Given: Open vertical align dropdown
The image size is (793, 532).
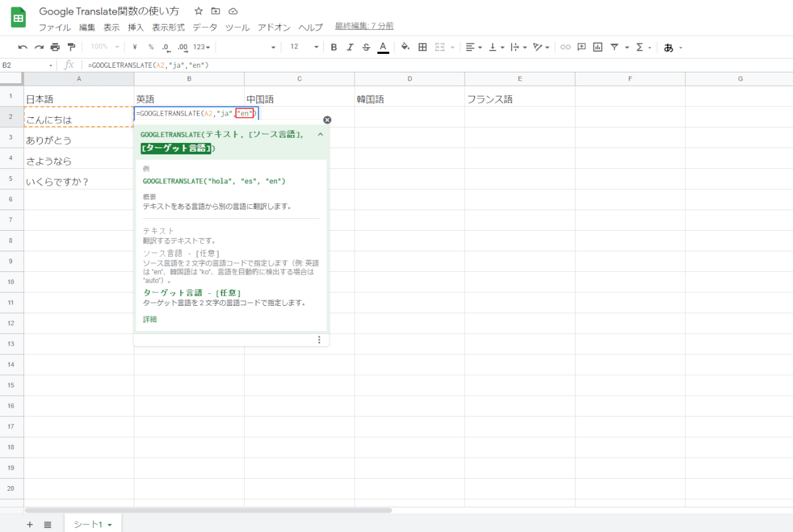Looking at the screenshot, I should [x=496, y=47].
